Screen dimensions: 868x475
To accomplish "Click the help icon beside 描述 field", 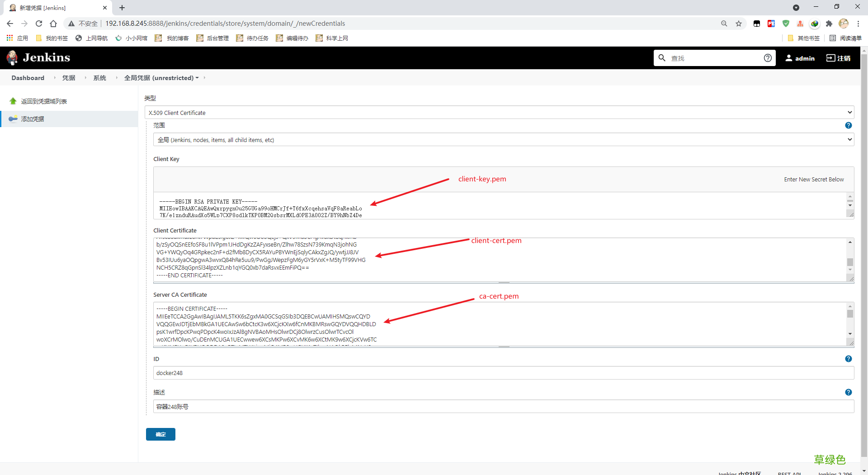I will [848, 392].
